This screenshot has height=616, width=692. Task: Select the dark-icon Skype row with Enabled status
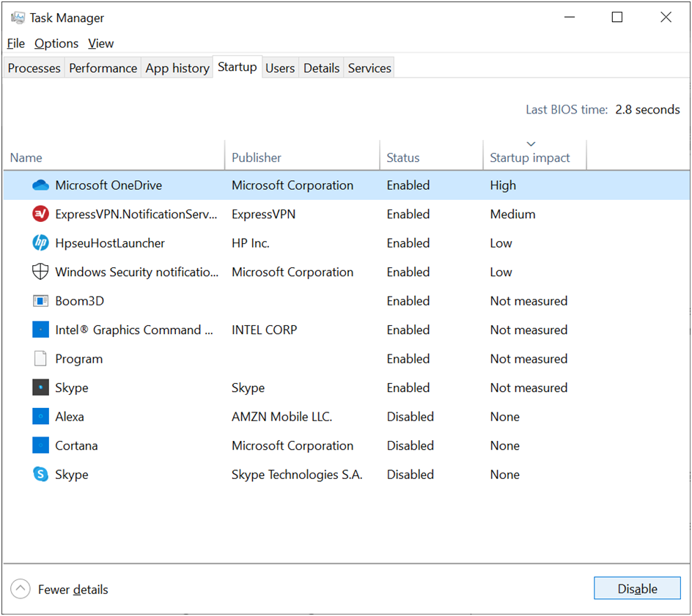point(347,388)
